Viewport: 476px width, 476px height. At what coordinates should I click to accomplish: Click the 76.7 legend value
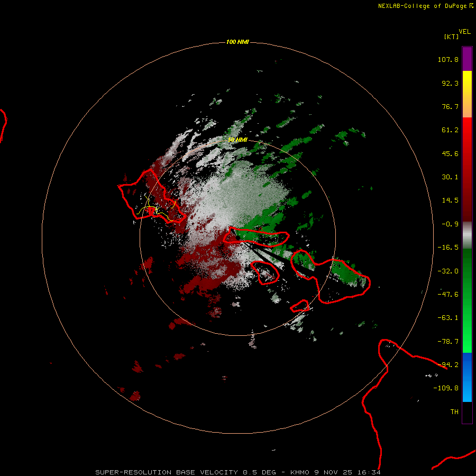click(450, 106)
